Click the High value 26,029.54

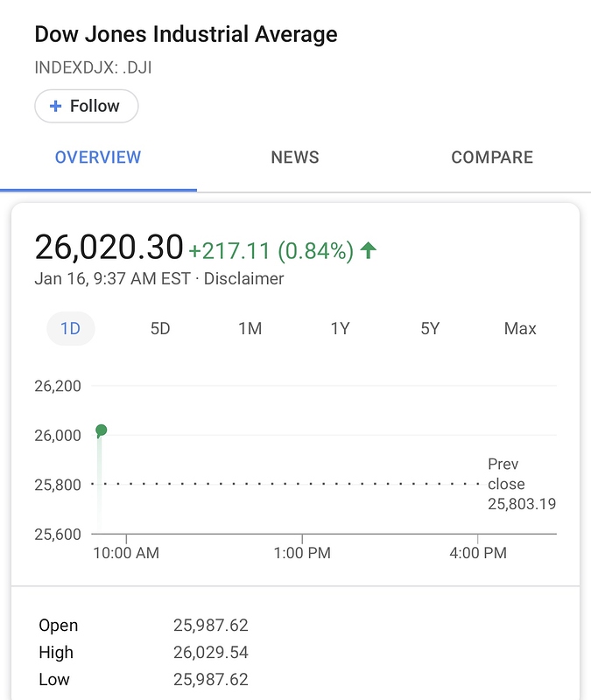211,653
